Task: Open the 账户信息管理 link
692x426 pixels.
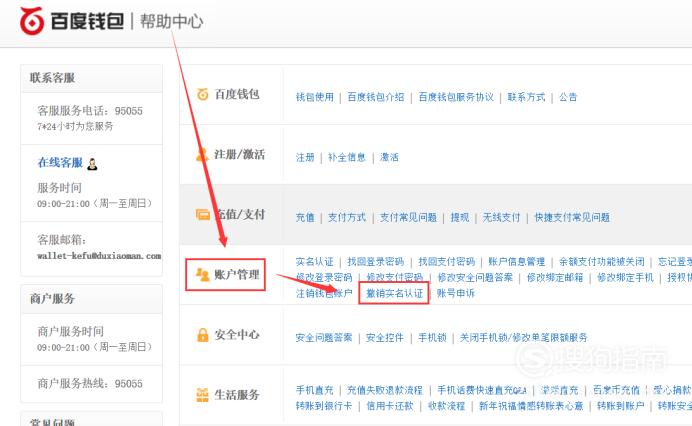Action: [x=517, y=261]
